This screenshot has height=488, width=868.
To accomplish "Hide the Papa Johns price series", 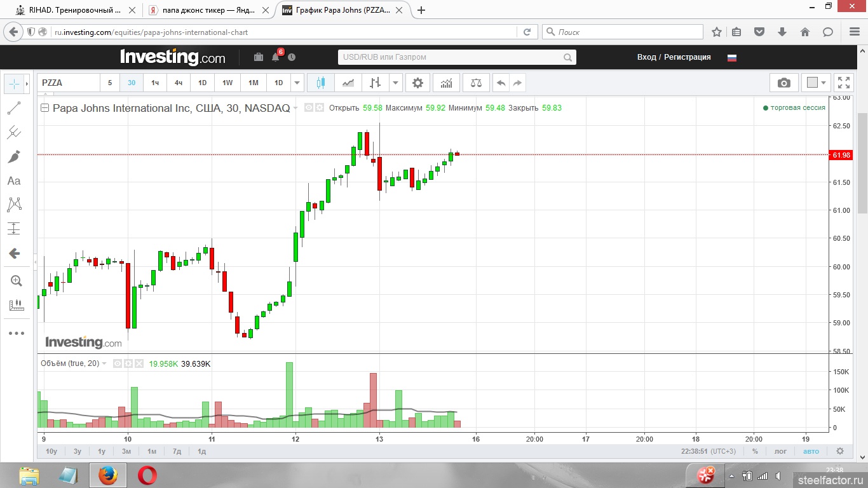I will 308,108.
